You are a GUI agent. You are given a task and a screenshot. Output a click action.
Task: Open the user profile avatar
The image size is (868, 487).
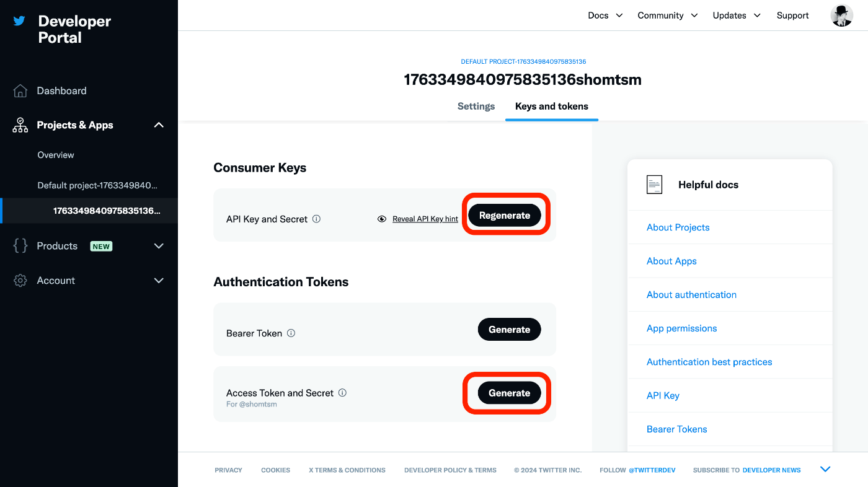point(842,15)
